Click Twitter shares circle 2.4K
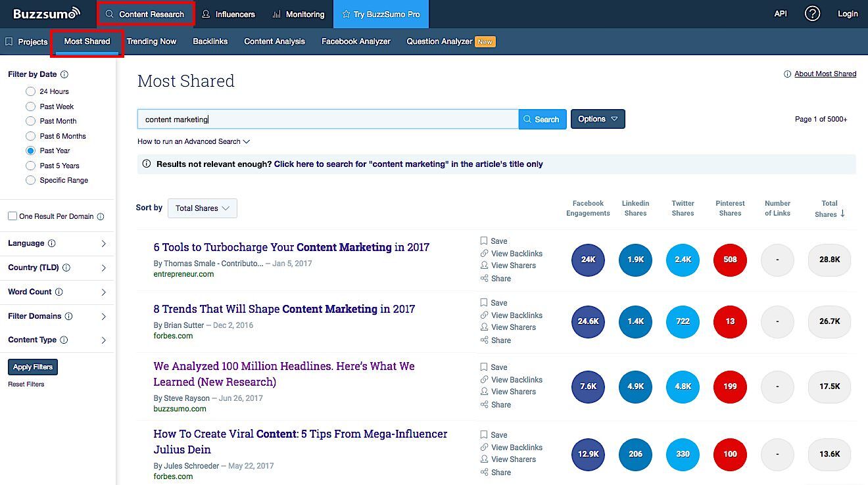This screenshot has width=868, height=485. pos(683,260)
